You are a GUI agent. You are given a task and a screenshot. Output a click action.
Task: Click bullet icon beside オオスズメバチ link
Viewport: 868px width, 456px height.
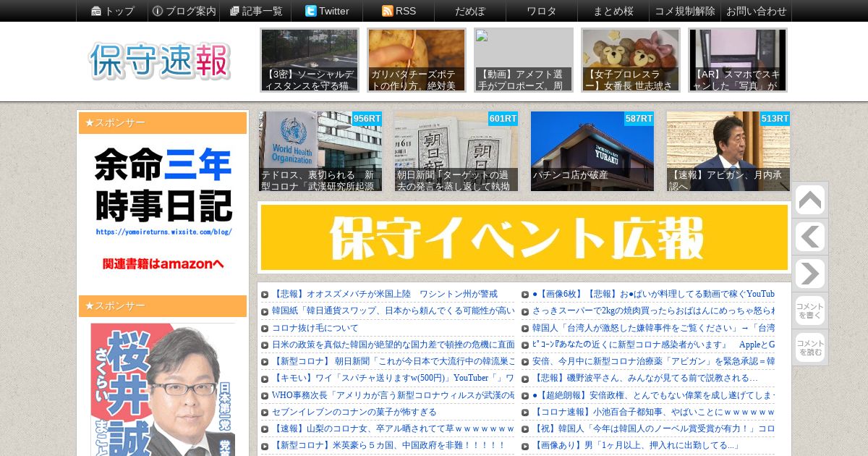(x=265, y=295)
